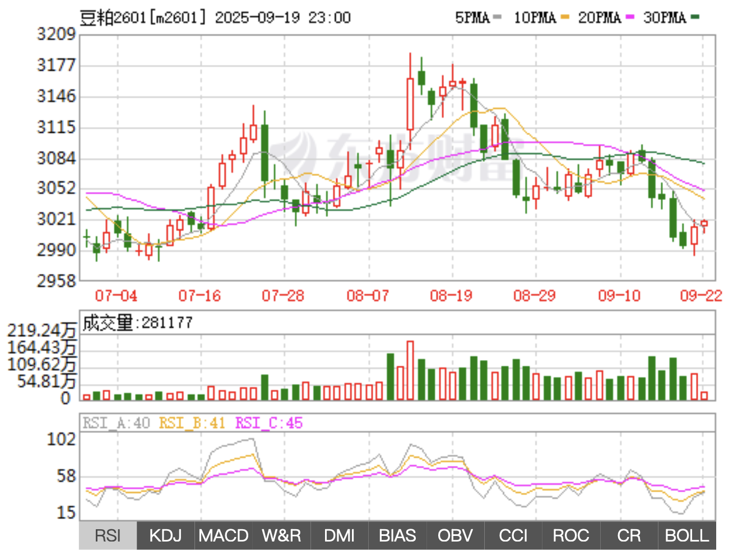This screenshot has width=733, height=560.
Task: Select the MACD indicator tab
Action: (223, 536)
